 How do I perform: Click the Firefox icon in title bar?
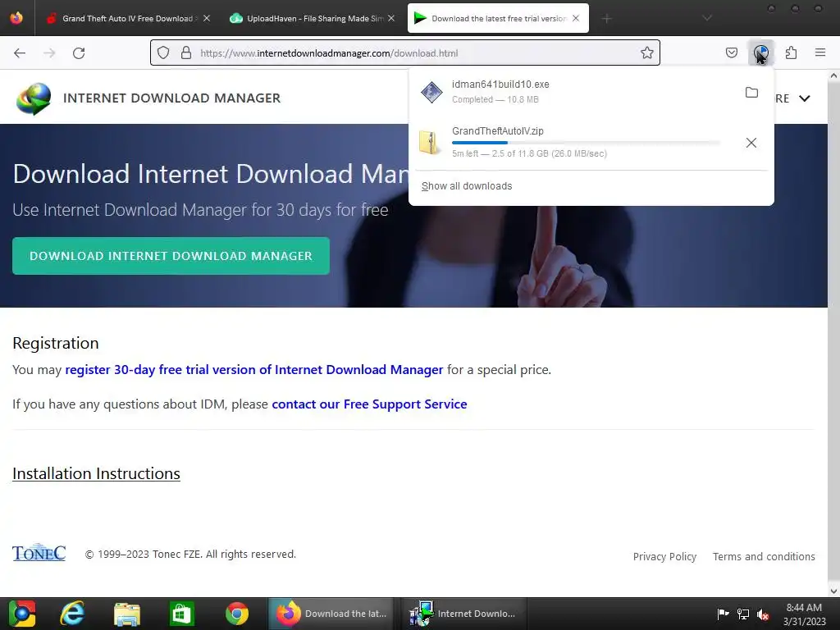(16, 18)
